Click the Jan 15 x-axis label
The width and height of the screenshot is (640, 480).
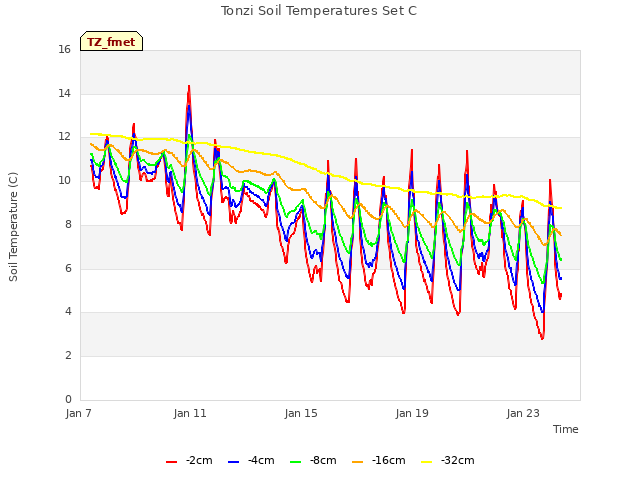(301, 413)
